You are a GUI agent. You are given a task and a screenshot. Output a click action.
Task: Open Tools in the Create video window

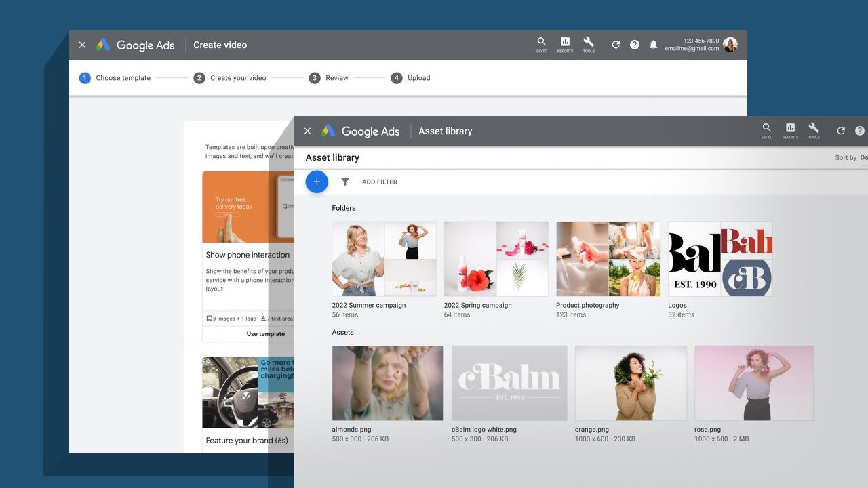[589, 45]
